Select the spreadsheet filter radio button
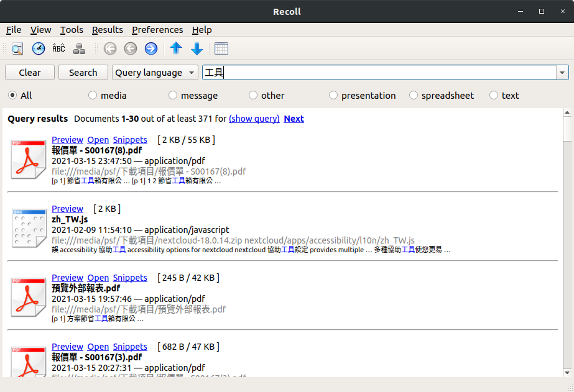Image resolution: width=574 pixels, height=392 pixels. coord(414,95)
